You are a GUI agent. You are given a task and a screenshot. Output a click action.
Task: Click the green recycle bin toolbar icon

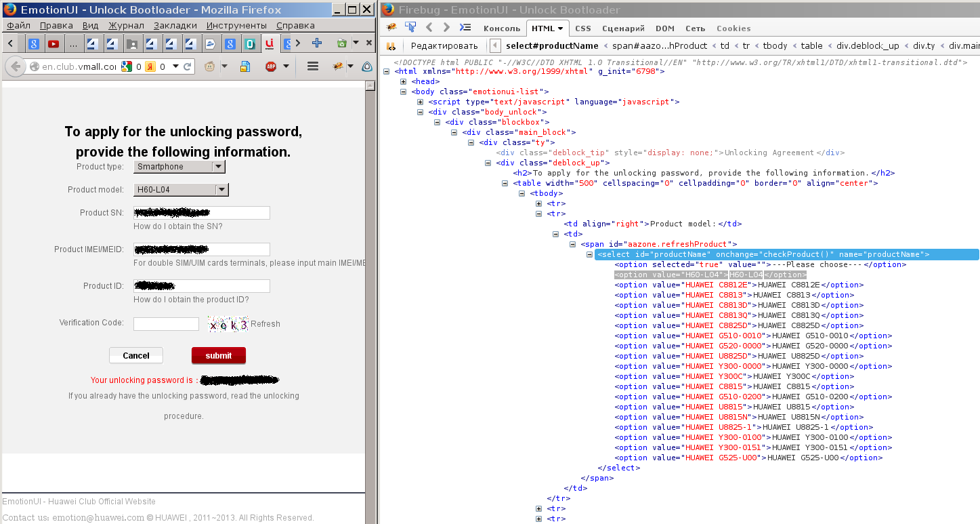tap(342, 43)
